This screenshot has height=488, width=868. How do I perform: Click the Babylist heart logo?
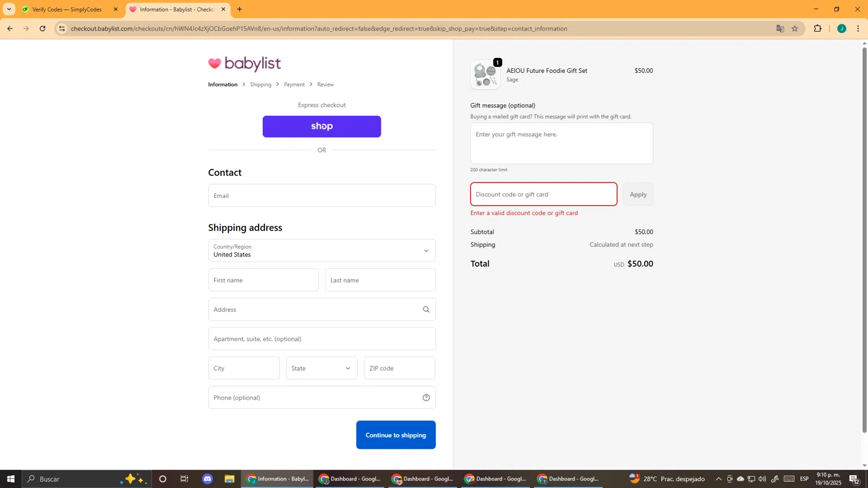click(x=215, y=64)
